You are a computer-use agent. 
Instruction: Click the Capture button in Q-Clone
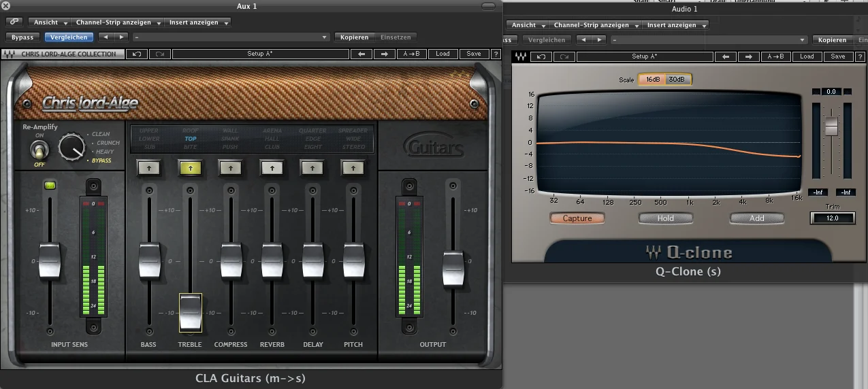(577, 218)
